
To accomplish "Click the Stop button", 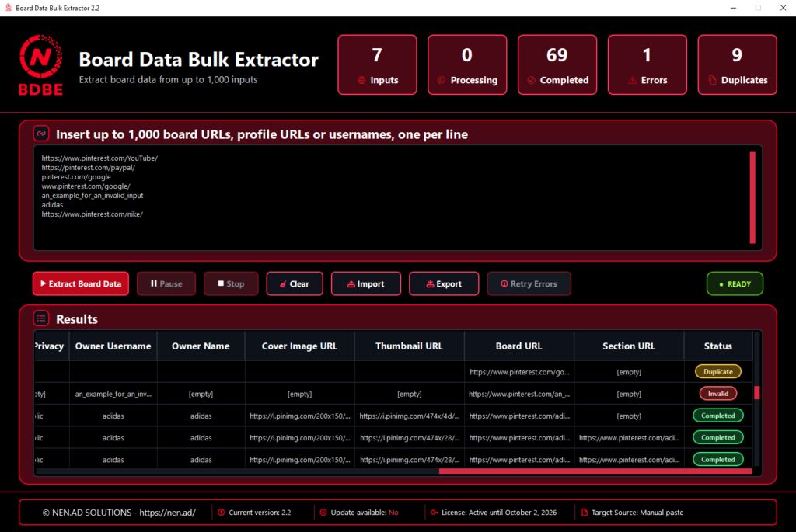I will pyautogui.click(x=231, y=283).
